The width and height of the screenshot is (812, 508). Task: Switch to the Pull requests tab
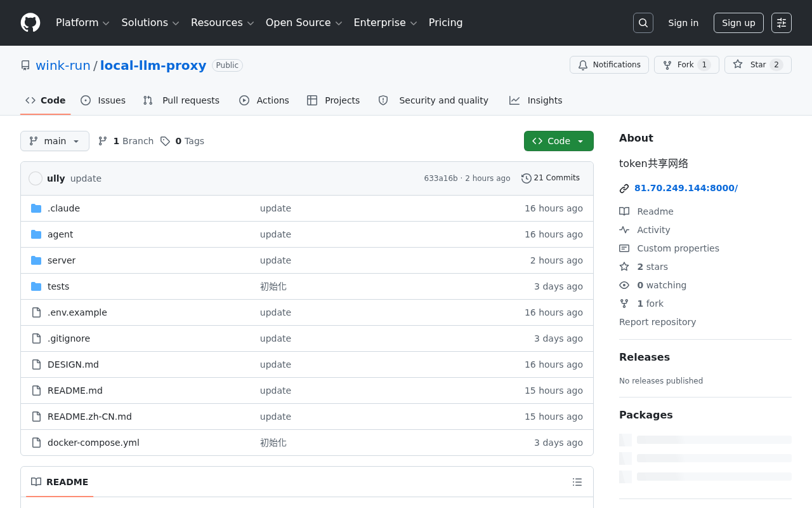click(181, 100)
